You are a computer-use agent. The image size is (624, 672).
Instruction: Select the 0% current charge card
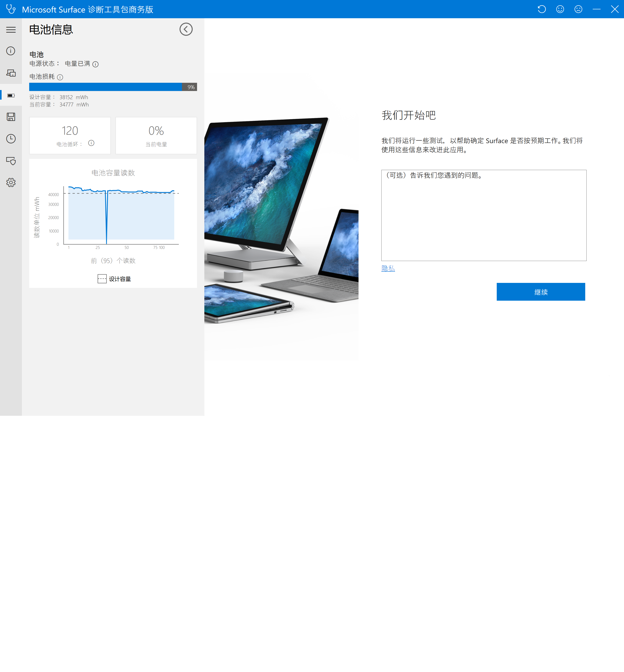tap(156, 136)
